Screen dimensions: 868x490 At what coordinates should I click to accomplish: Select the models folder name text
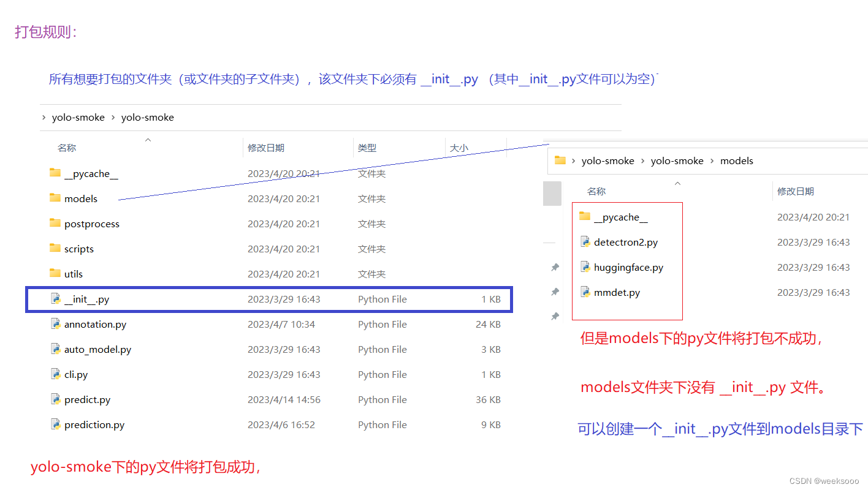click(81, 198)
